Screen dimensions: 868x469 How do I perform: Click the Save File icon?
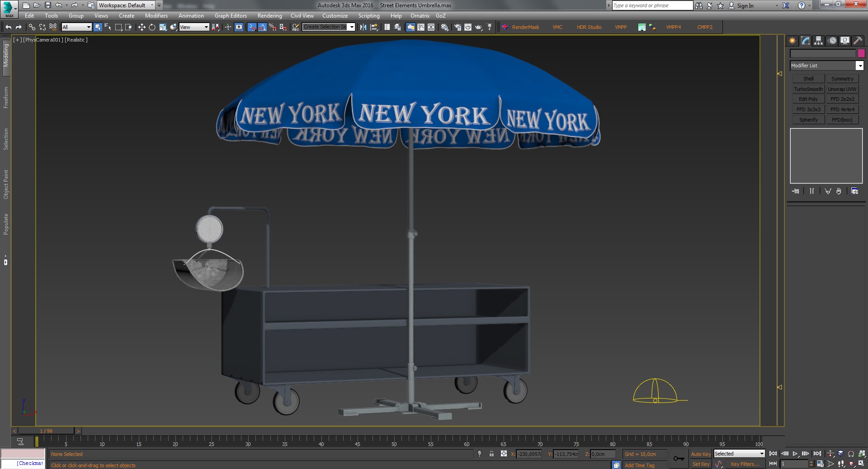pos(47,5)
